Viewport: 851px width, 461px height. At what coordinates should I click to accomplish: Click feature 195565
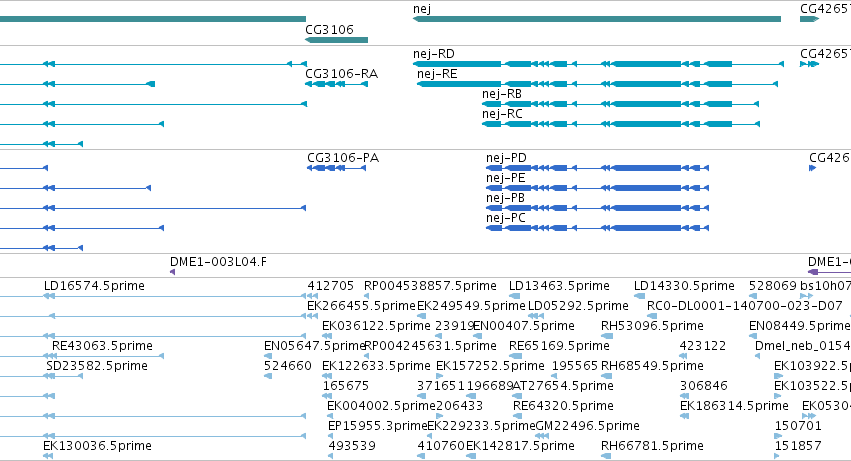(575, 366)
